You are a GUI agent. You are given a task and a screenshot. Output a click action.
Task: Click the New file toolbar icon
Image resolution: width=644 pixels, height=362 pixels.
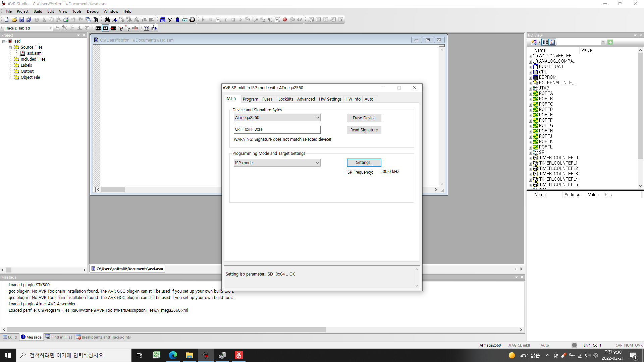6,20
